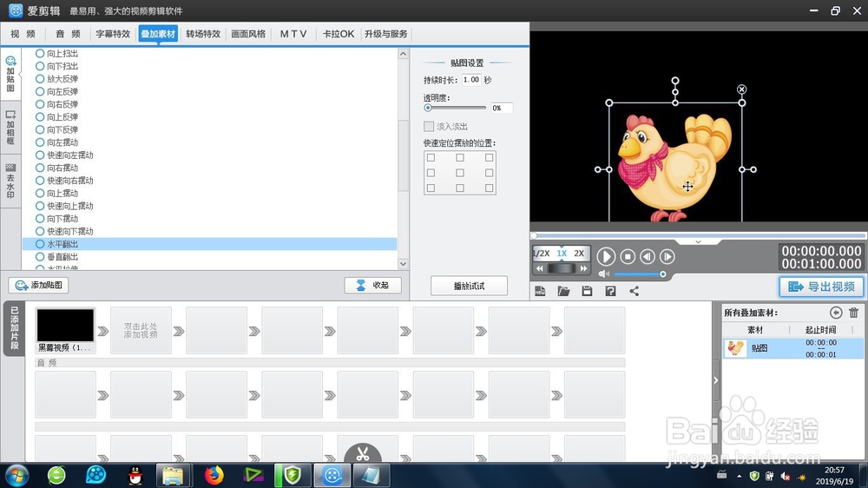Click the preview progress bar
This screenshot has height=488, width=868.
point(698,236)
